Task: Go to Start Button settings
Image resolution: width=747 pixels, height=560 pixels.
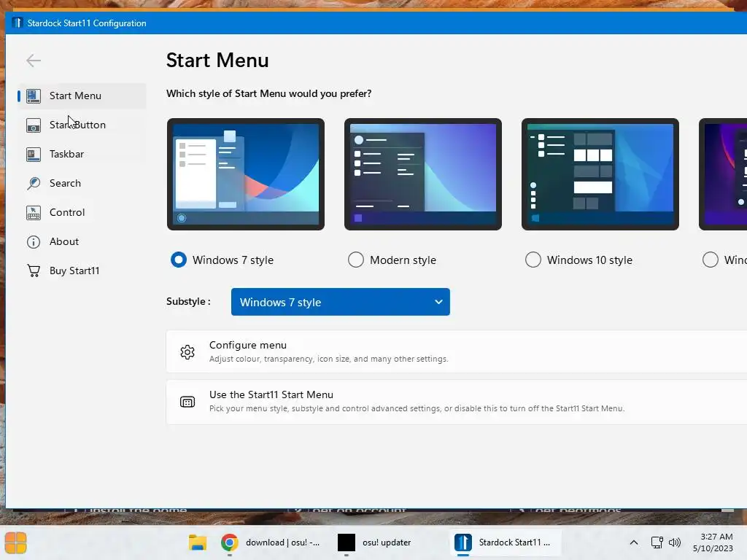Action: pos(82,125)
